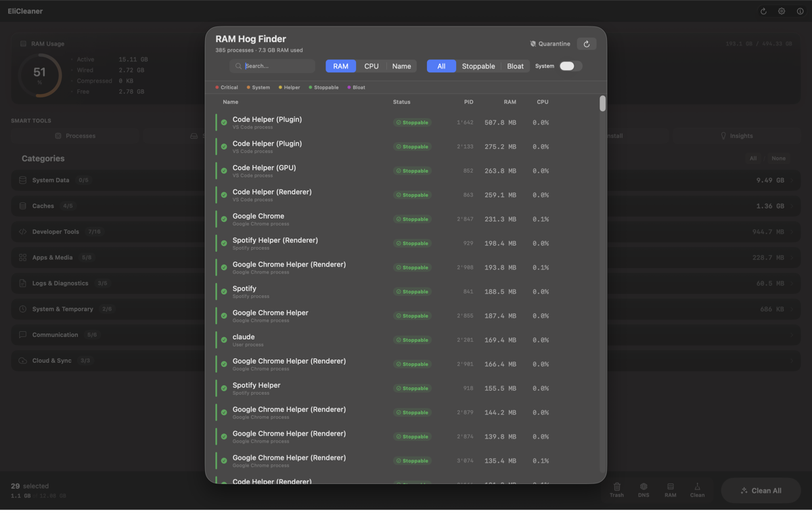Click Stoppable badge of the Google Chrome process
This screenshot has width=812, height=524.
click(412, 219)
